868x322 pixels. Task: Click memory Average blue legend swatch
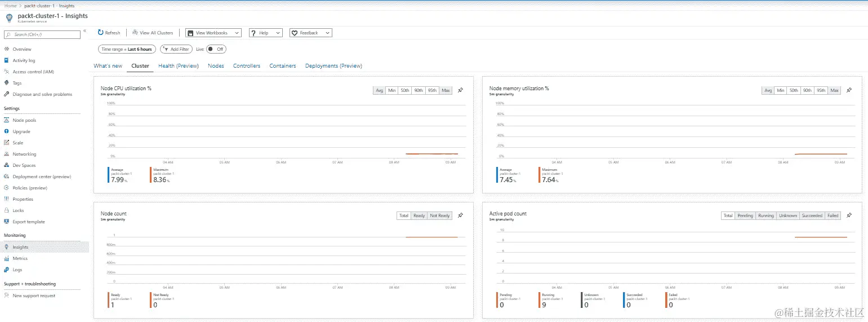pyautogui.click(x=497, y=175)
